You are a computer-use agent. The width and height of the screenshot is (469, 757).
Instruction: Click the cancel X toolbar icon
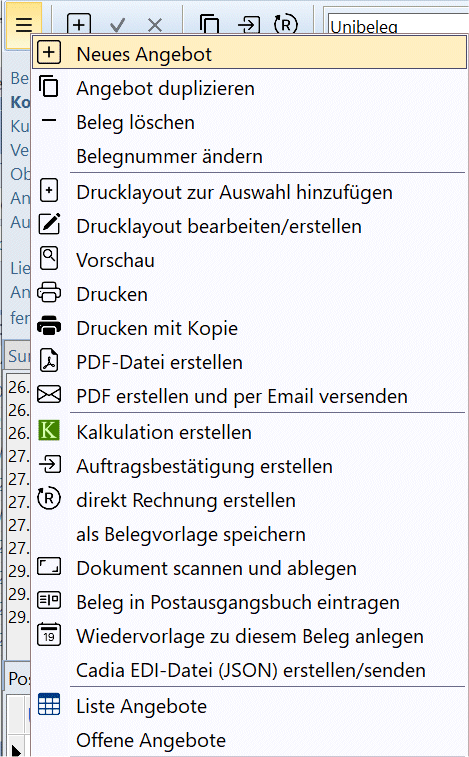coord(155,25)
